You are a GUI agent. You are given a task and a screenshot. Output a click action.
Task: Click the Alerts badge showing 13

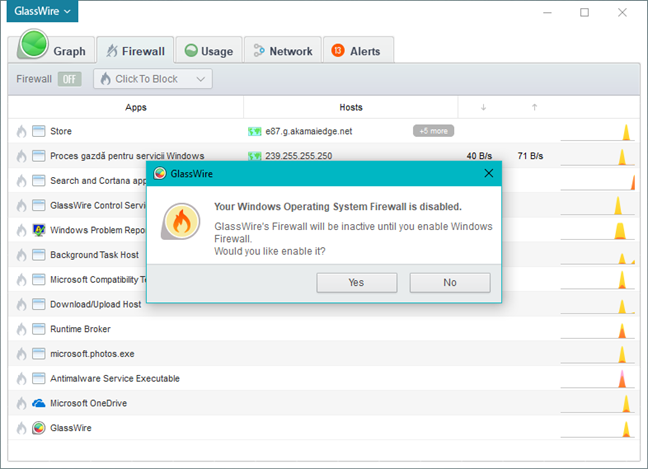point(338,50)
